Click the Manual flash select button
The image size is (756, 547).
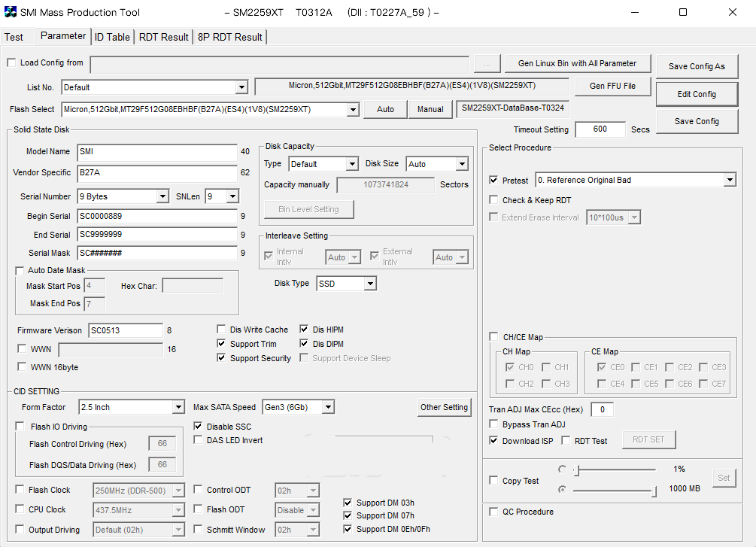[x=430, y=109]
